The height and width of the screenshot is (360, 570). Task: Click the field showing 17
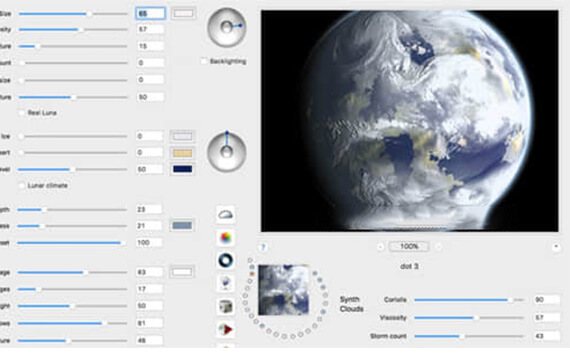click(149, 289)
